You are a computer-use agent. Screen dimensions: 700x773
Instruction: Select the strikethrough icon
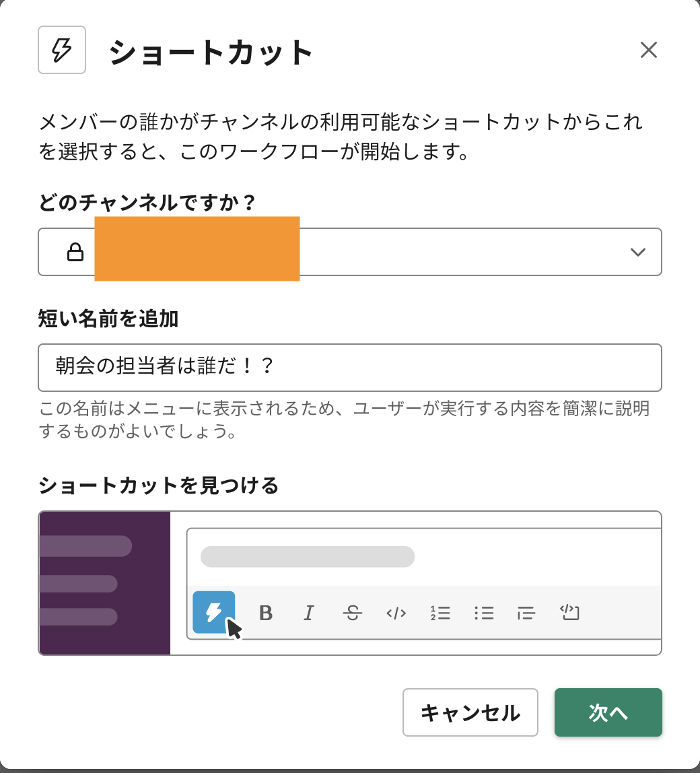[x=352, y=613]
